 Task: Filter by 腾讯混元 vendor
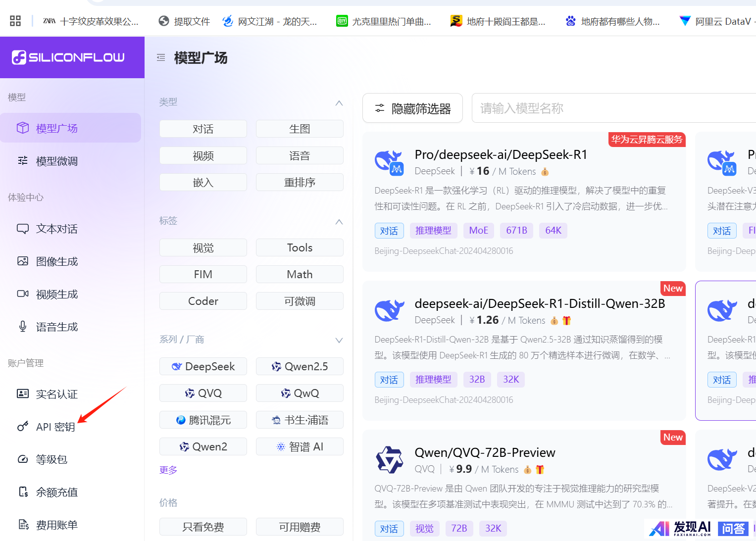coord(203,420)
